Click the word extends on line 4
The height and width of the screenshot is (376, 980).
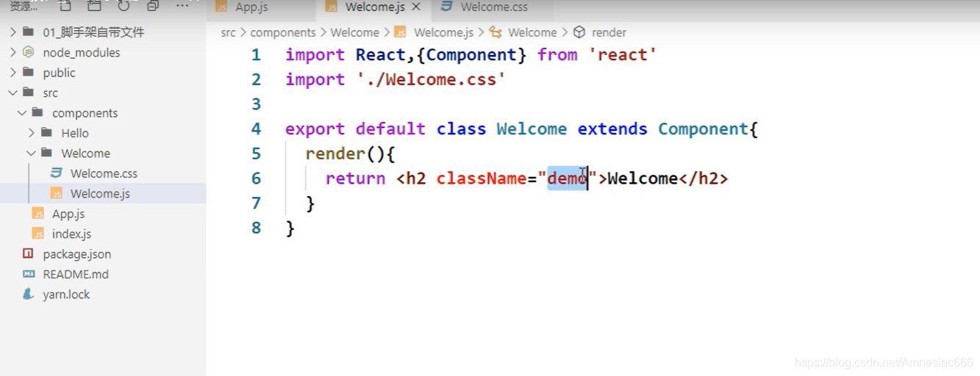point(612,129)
